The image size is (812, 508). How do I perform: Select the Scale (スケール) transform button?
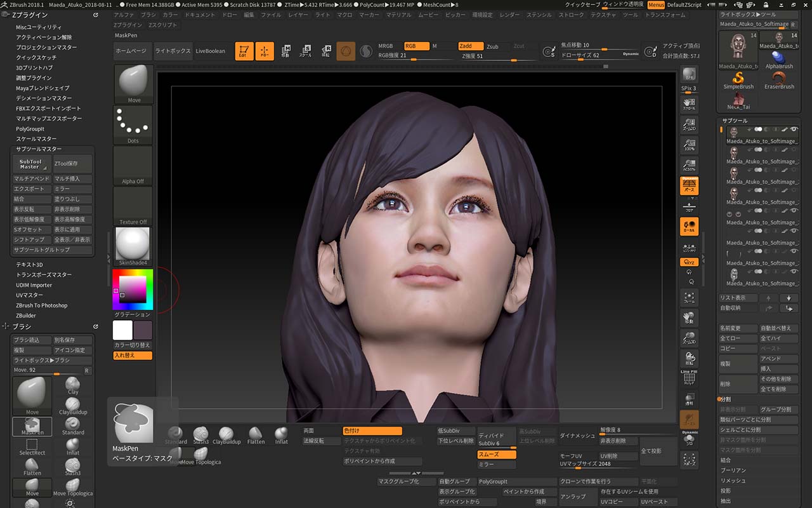[x=305, y=51]
